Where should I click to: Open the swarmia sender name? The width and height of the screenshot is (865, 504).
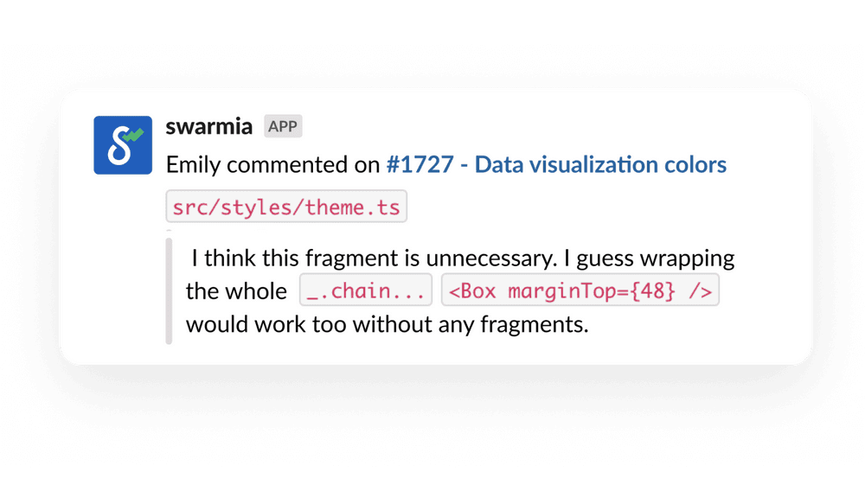click(208, 127)
